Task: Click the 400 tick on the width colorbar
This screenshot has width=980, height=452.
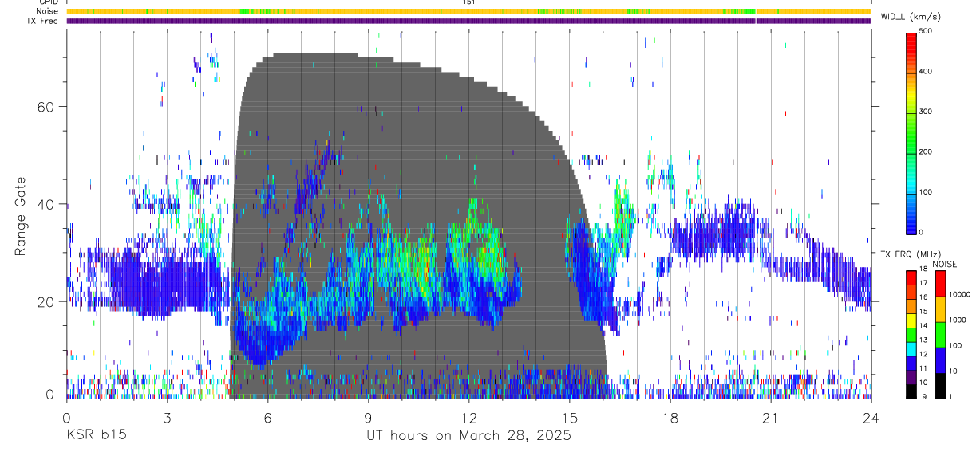Action: pyautogui.click(x=927, y=71)
